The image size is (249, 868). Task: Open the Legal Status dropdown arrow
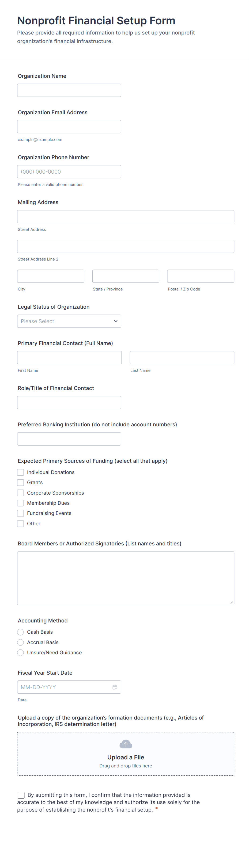click(116, 321)
